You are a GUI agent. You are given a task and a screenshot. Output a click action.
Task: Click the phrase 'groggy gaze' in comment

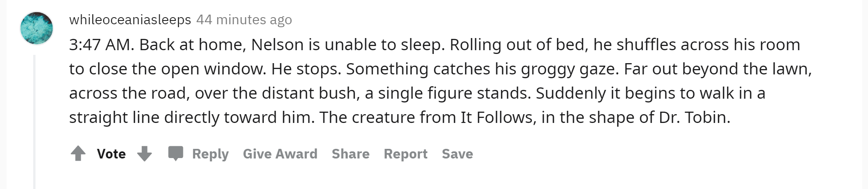click(570, 69)
